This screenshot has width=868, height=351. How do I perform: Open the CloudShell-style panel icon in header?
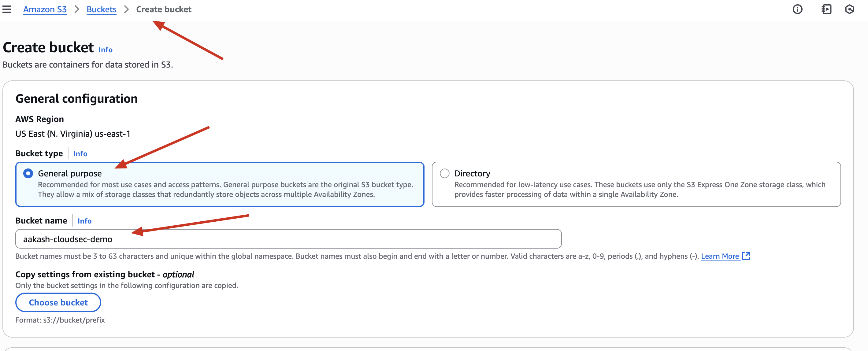826,9
